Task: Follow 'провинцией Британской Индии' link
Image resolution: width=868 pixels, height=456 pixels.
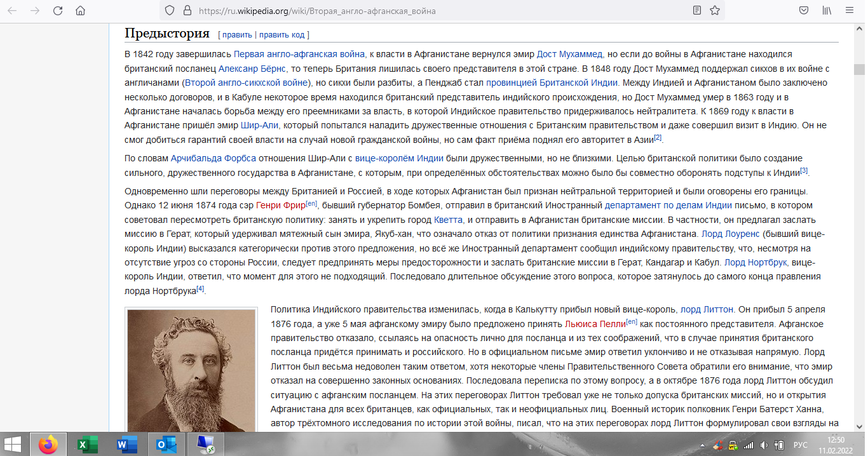Action: [552, 82]
